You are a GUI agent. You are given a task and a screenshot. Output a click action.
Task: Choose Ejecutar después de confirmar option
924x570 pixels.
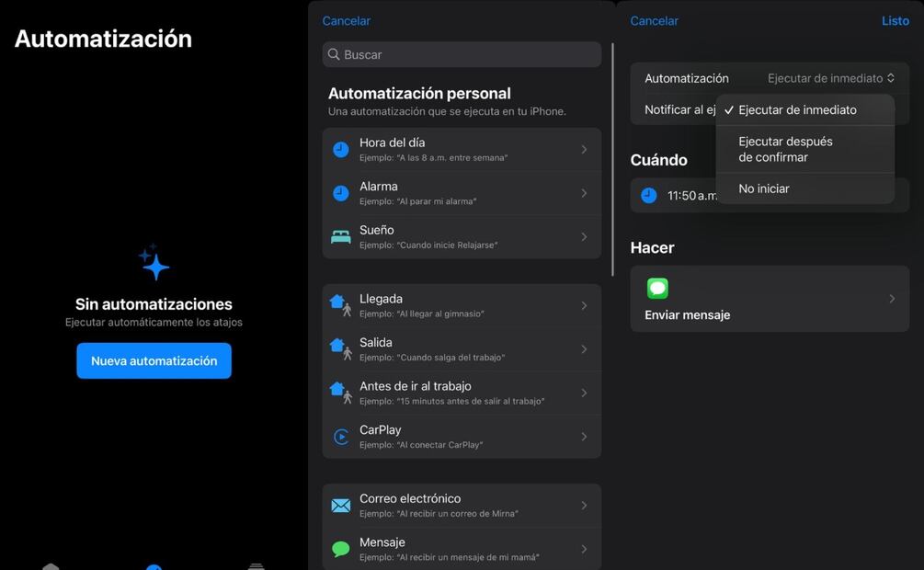(x=786, y=149)
